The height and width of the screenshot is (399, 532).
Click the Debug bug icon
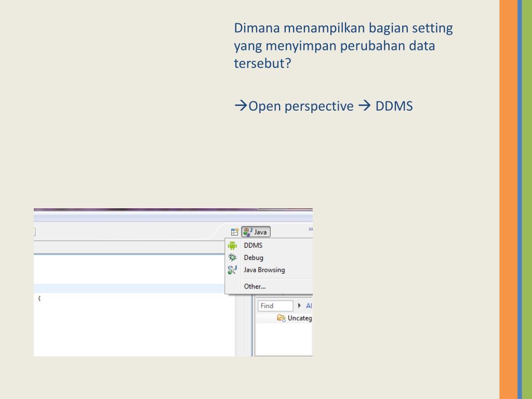tap(232, 258)
